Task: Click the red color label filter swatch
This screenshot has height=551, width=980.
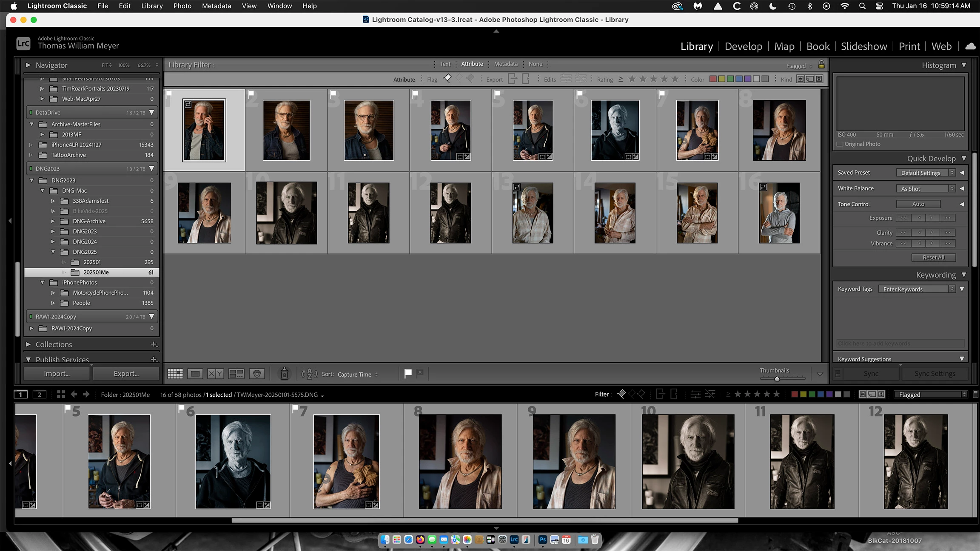Action: [x=713, y=79]
